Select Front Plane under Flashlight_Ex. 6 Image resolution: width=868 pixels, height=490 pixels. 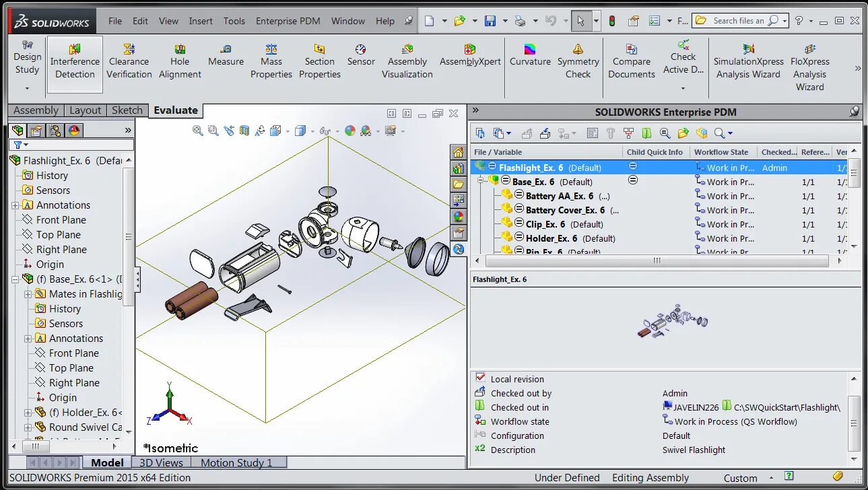(61, 220)
